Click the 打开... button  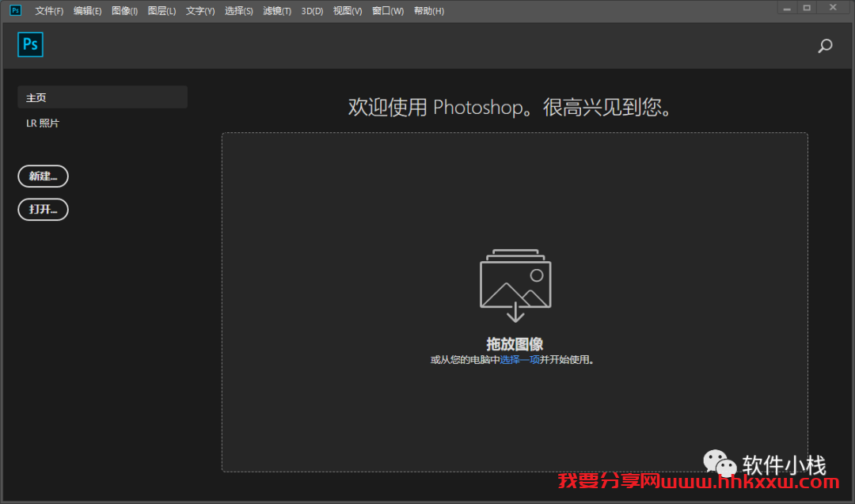tap(43, 209)
